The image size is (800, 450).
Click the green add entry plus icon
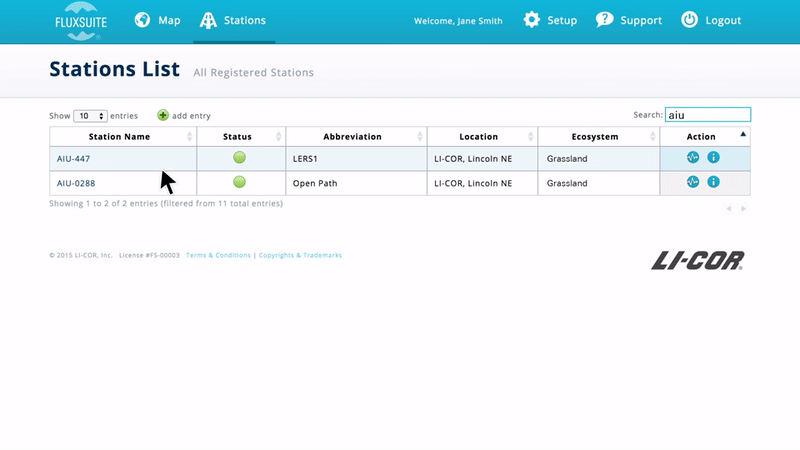[163, 115]
